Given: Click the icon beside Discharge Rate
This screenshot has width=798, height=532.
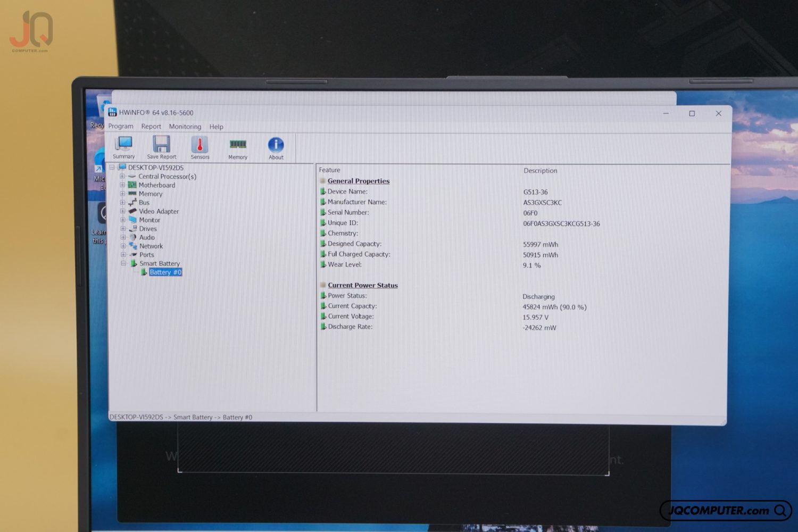Looking at the screenshot, I should pos(323,327).
